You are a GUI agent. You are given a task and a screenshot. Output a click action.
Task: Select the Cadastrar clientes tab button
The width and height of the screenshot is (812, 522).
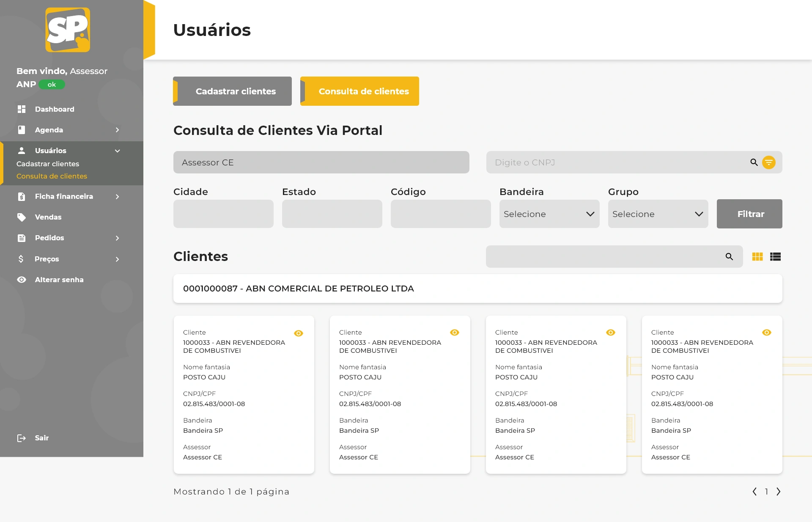(x=232, y=91)
